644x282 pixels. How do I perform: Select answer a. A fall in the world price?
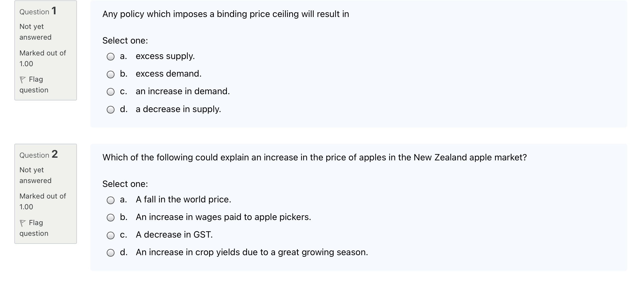(111, 200)
